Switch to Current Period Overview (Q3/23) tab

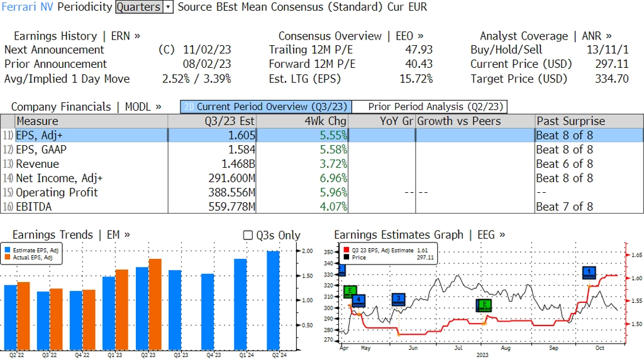click(x=266, y=107)
